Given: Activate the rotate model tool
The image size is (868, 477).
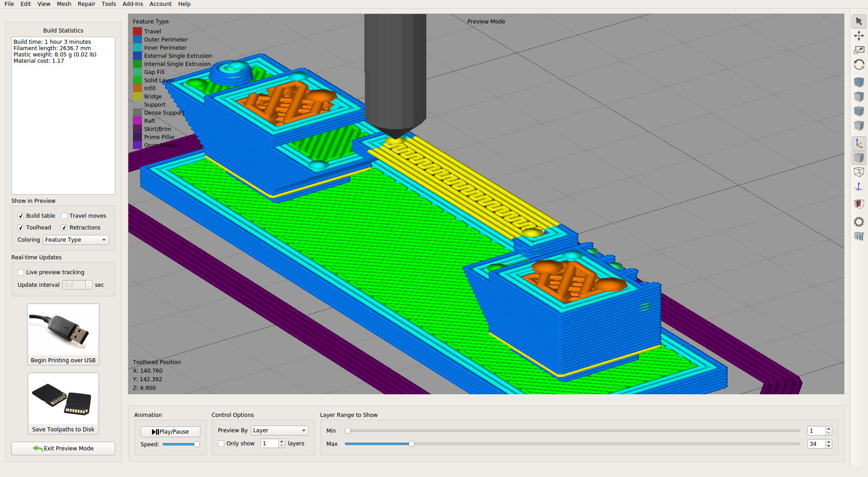Looking at the screenshot, I should (859, 65).
